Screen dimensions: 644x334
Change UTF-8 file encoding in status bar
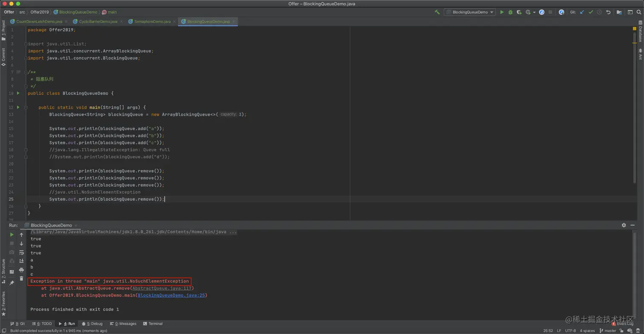[570, 331]
